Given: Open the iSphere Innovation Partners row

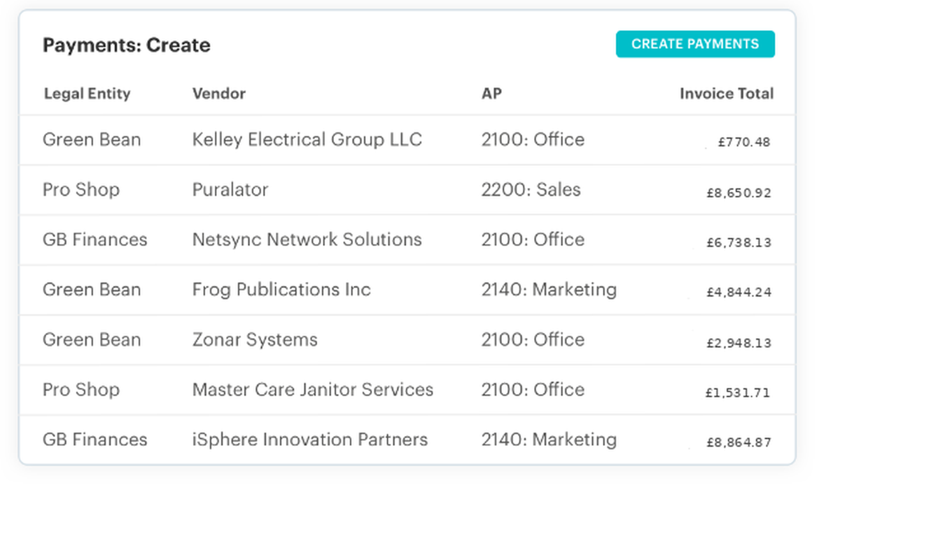Looking at the screenshot, I should 407,440.
